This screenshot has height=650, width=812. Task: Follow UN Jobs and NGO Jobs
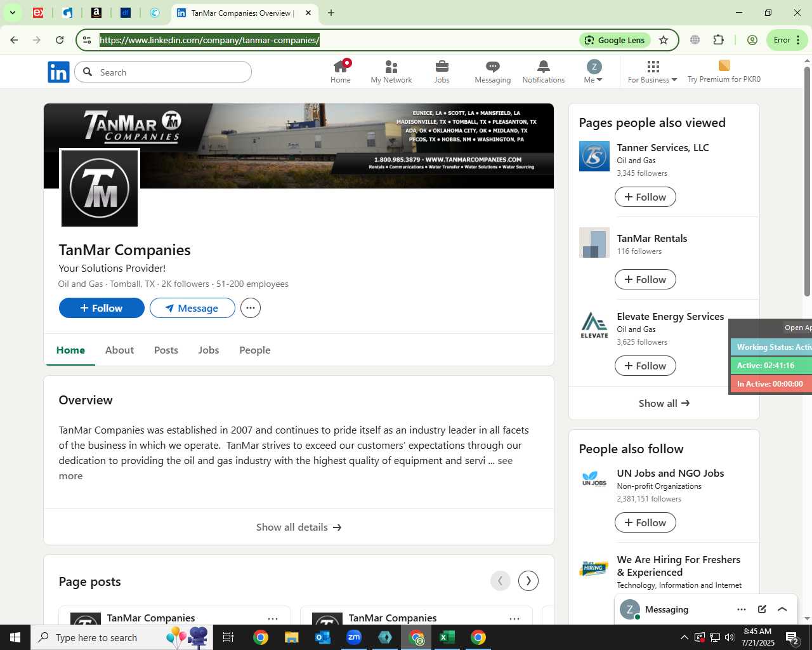coord(645,522)
